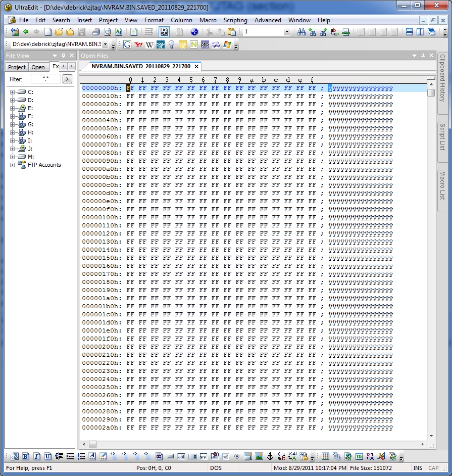Click the Filter apply arrow button

click(67, 79)
